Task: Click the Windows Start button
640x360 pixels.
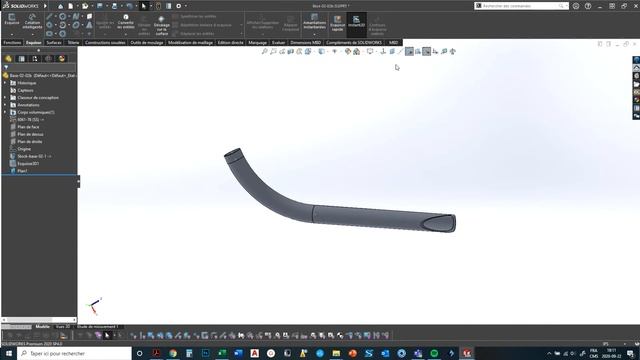Action: coord(8,353)
